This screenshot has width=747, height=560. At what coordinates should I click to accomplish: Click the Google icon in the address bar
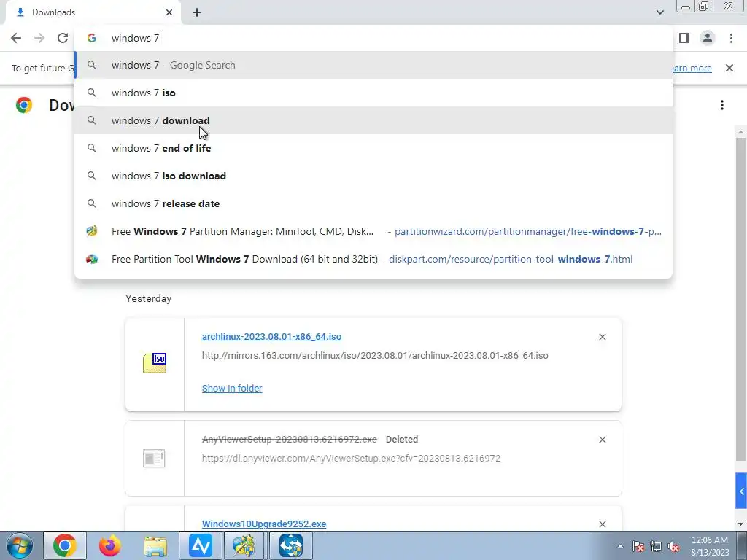click(92, 38)
